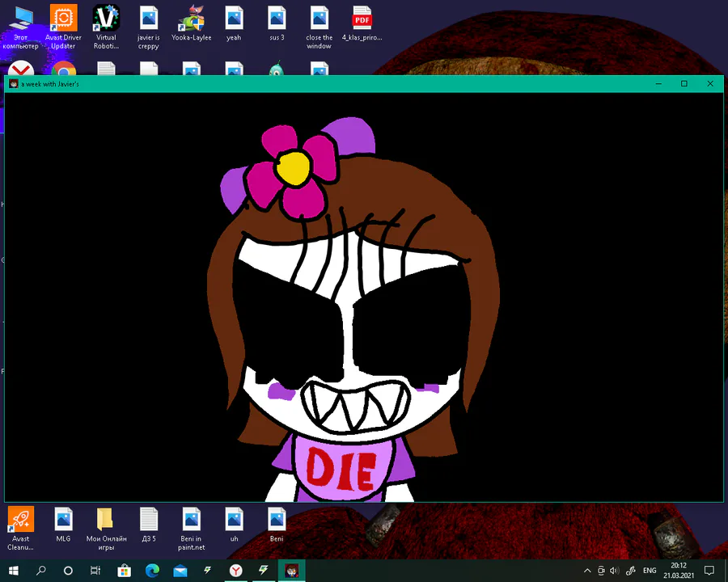The width and height of the screenshot is (728, 582).
Task: Open the Windows Ink Workspace pen icon
Action: (x=630, y=571)
